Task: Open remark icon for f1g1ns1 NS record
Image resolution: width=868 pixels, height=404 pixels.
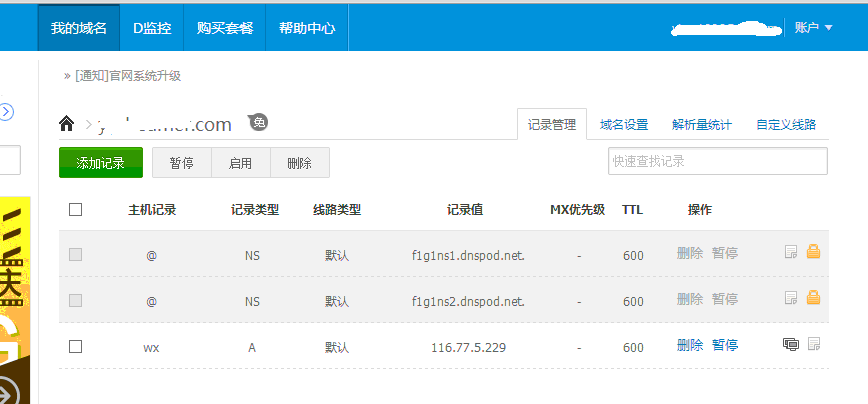Action: tap(791, 252)
